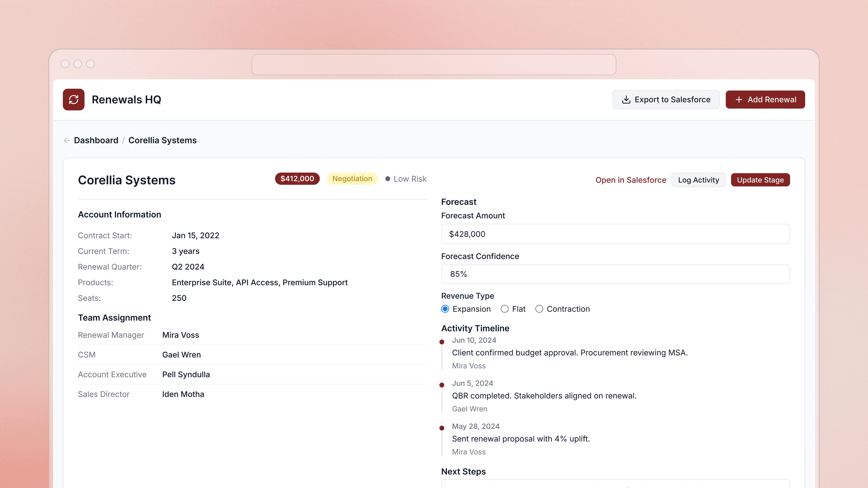The image size is (868, 488).
Task: Click 'Sent renewal proposal with 4% uplift'
Action: [x=521, y=439]
